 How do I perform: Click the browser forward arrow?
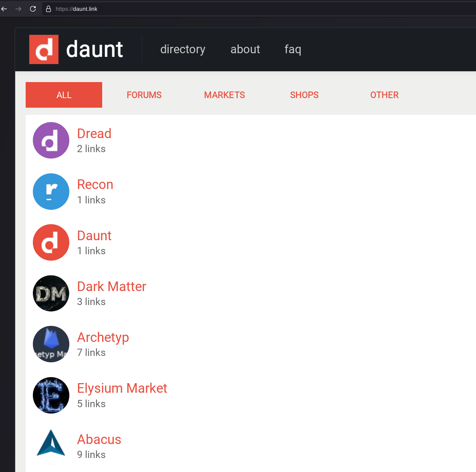18,9
